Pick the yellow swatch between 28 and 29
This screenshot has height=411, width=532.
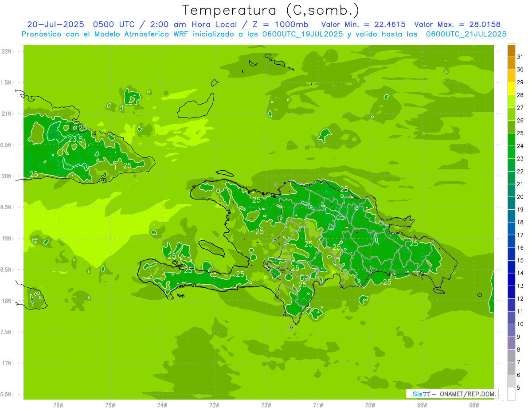[511, 89]
